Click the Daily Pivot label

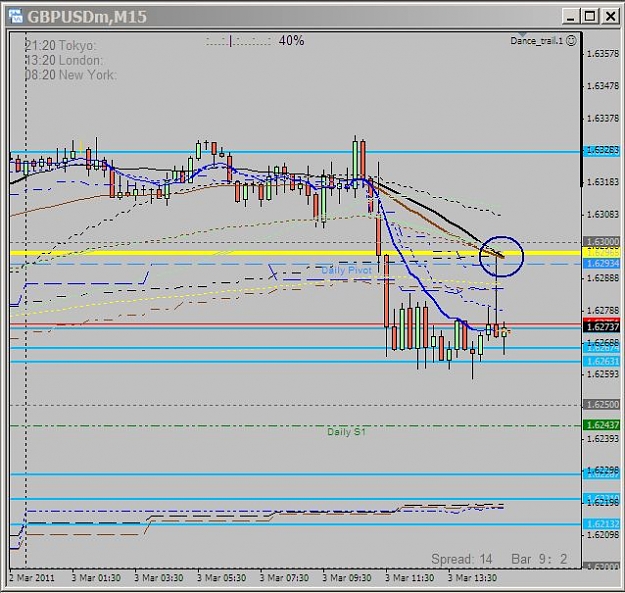pyautogui.click(x=346, y=271)
